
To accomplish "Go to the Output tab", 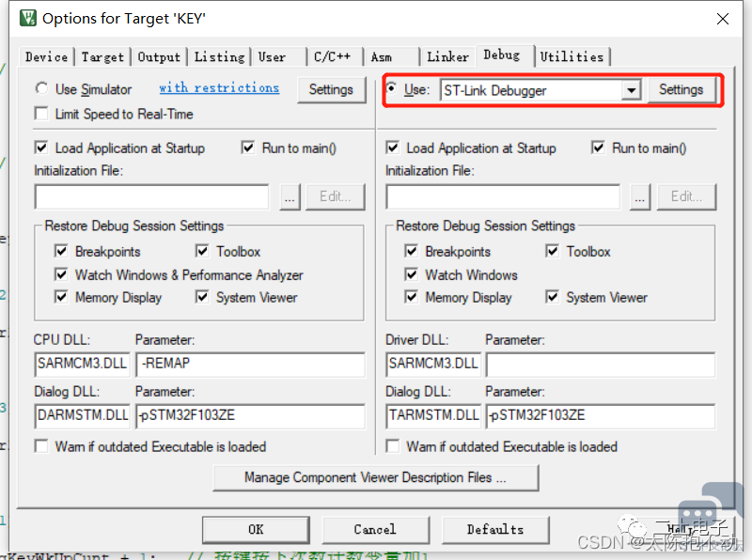I will 159,57.
